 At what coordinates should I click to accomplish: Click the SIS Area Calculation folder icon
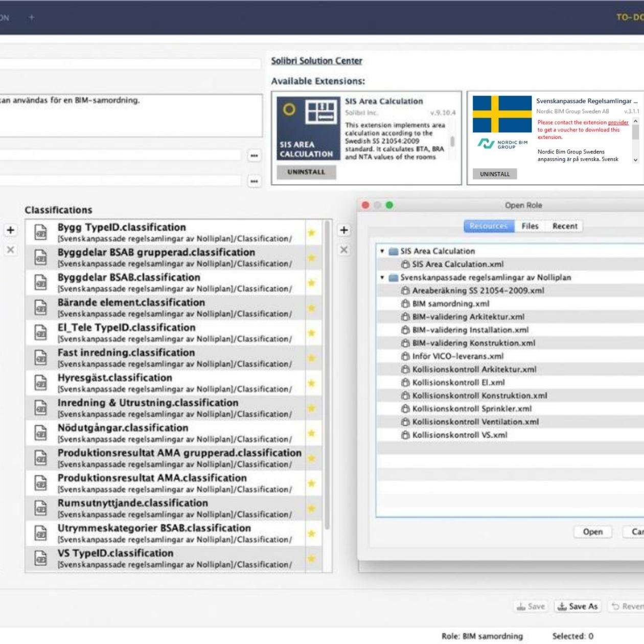[393, 251]
